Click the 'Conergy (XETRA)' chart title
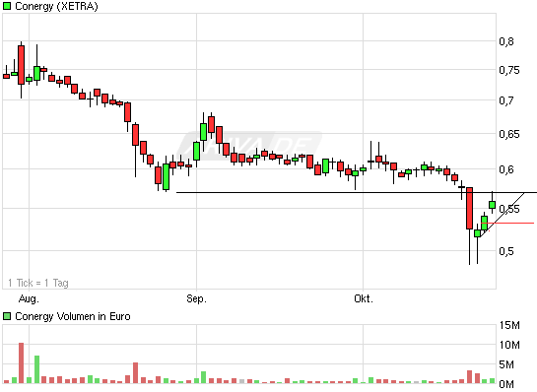Viewport: 537px width, 392px height. pyautogui.click(x=56, y=6)
